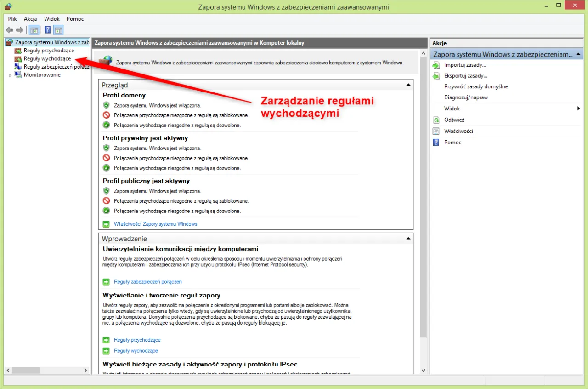The image size is (588, 389).
Task: Click Przywróć zasady domyślne
Action: pyautogui.click(x=475, y=86)
